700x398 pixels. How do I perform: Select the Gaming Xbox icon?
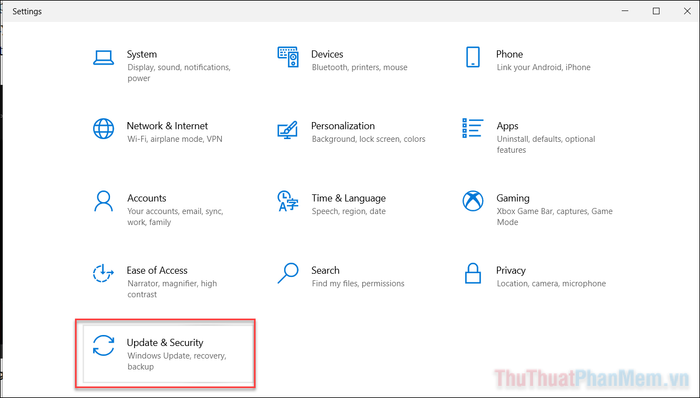click(x=473, y=201)
